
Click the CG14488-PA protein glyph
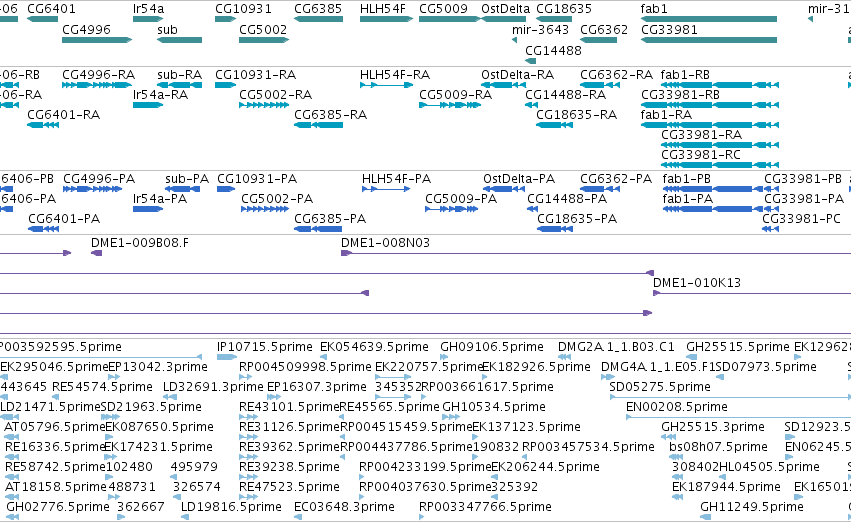coord(532,209)
